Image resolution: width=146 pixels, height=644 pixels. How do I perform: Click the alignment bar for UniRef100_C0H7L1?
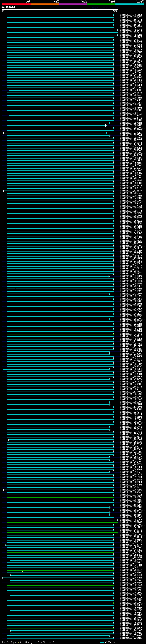coord(56,369)
